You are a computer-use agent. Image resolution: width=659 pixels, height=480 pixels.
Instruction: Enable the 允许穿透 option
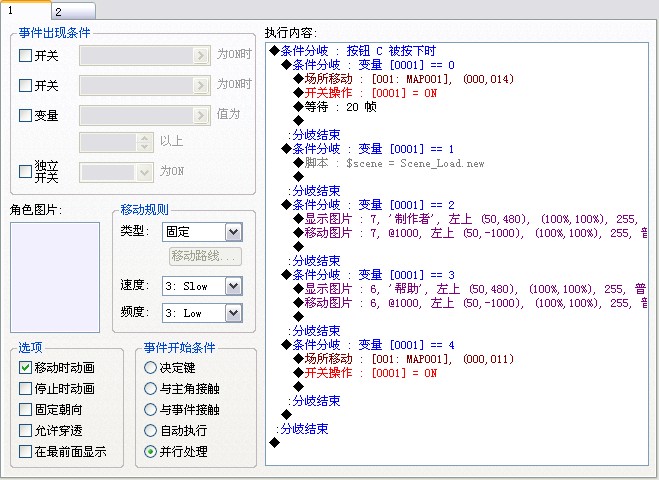pos(25,430)
